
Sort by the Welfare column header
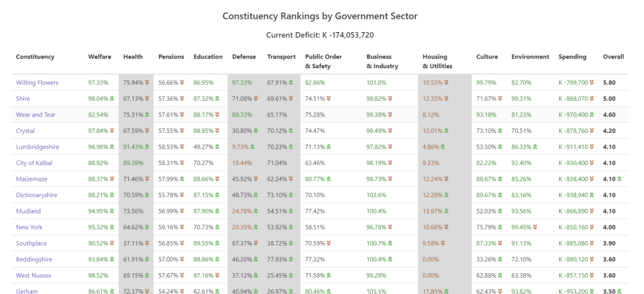coord(99,57)
